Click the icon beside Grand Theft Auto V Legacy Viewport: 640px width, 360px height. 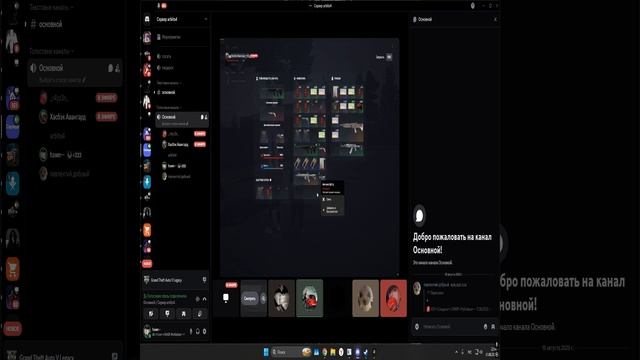coord(204,280)
